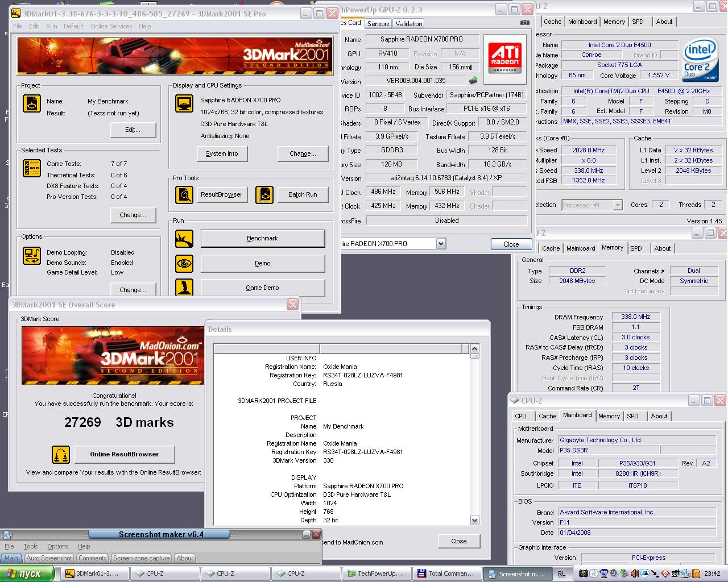Click the 3DMark2001 title bar icon
The image size is (728, 582).
point(16,13)
